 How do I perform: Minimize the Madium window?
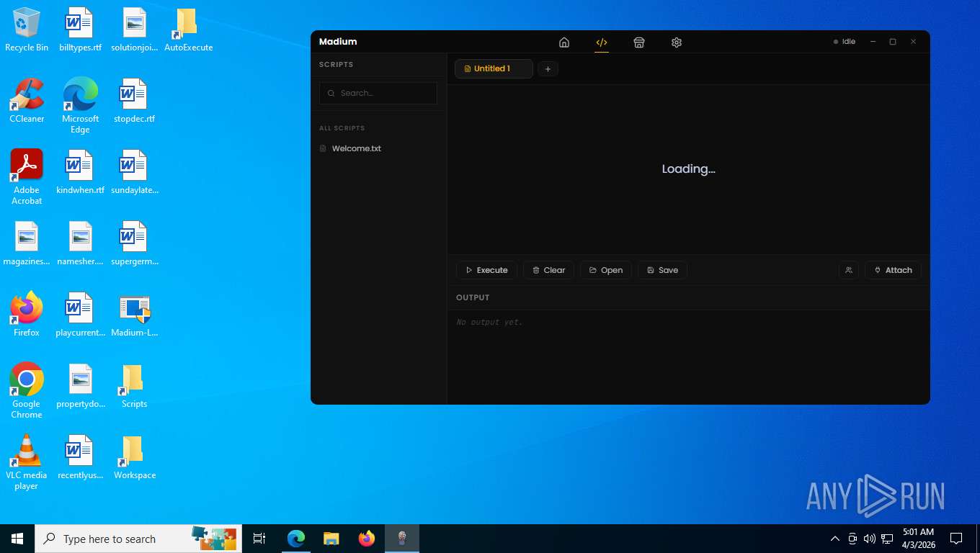pos(873,42)
